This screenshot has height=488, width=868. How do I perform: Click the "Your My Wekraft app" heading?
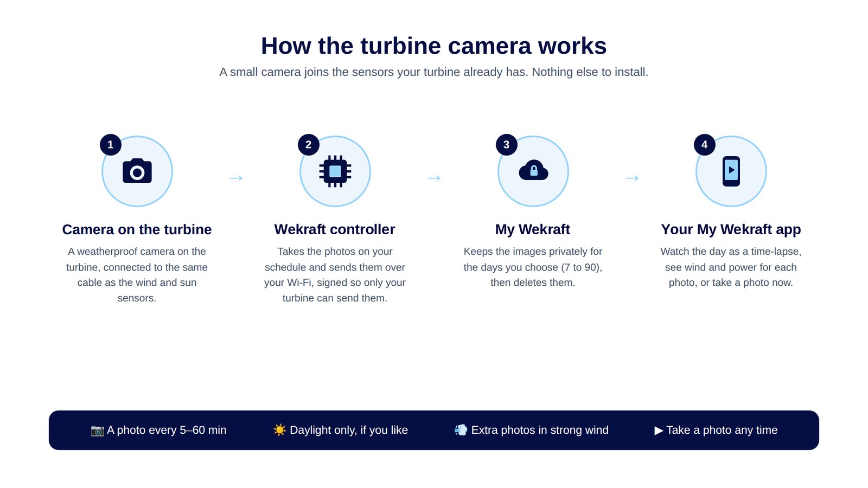click(x=731, y=229)
